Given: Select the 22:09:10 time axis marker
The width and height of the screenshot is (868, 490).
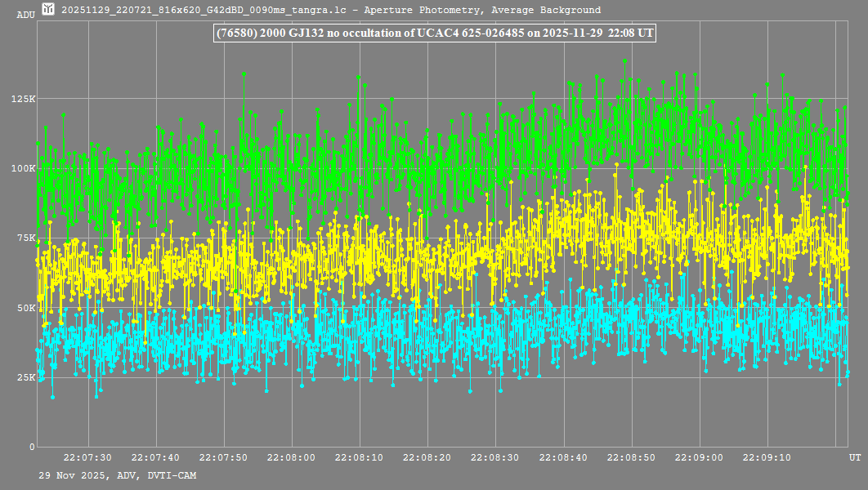Looking at the screenshot, I should click(767, 458).
